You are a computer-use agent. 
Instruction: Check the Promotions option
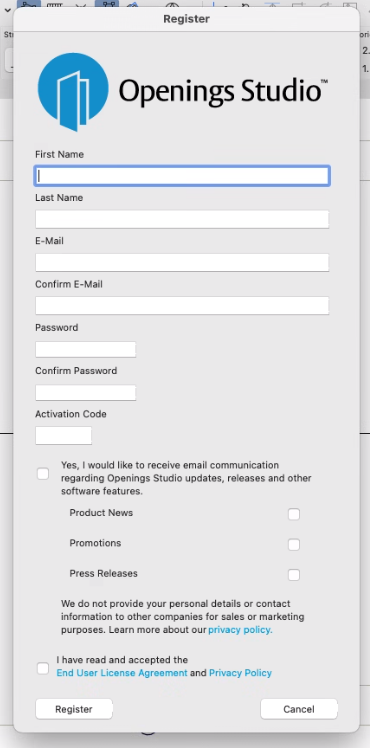(x=294, y=544)
